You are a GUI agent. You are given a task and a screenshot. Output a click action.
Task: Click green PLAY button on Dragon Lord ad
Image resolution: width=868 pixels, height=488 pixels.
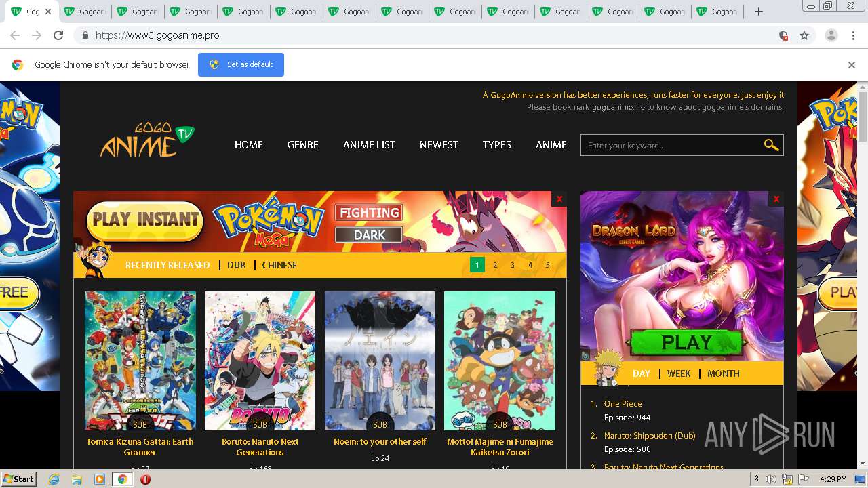686,342
